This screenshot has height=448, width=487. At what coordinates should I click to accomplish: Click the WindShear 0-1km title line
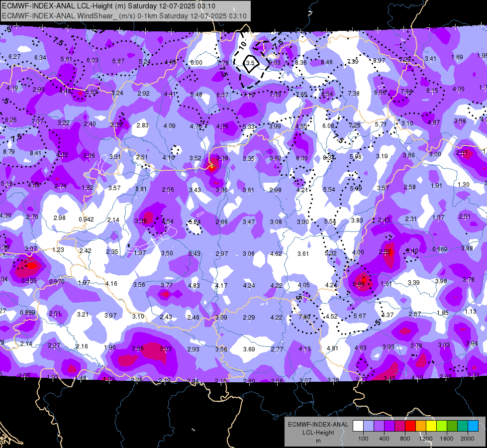(124, 16)
